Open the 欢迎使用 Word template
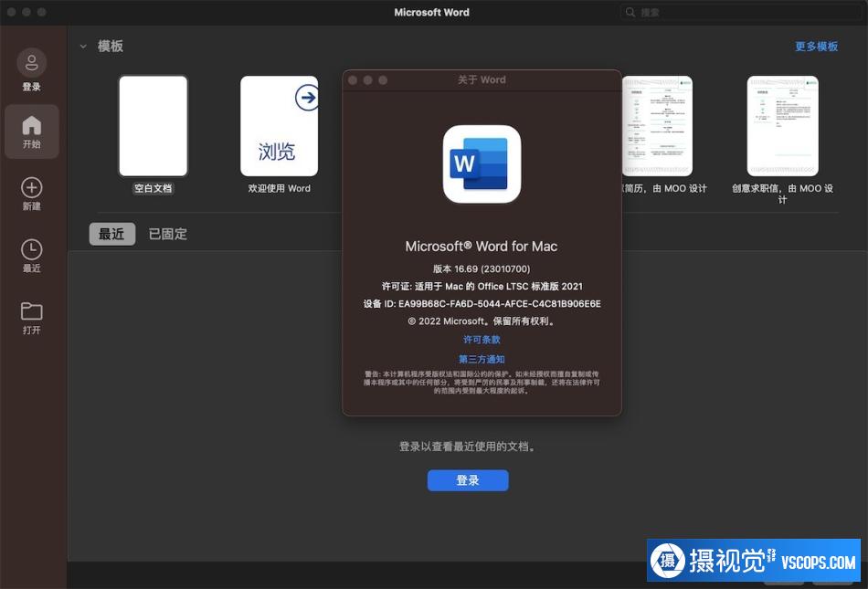The image size is (868, 589). point(279,126)
